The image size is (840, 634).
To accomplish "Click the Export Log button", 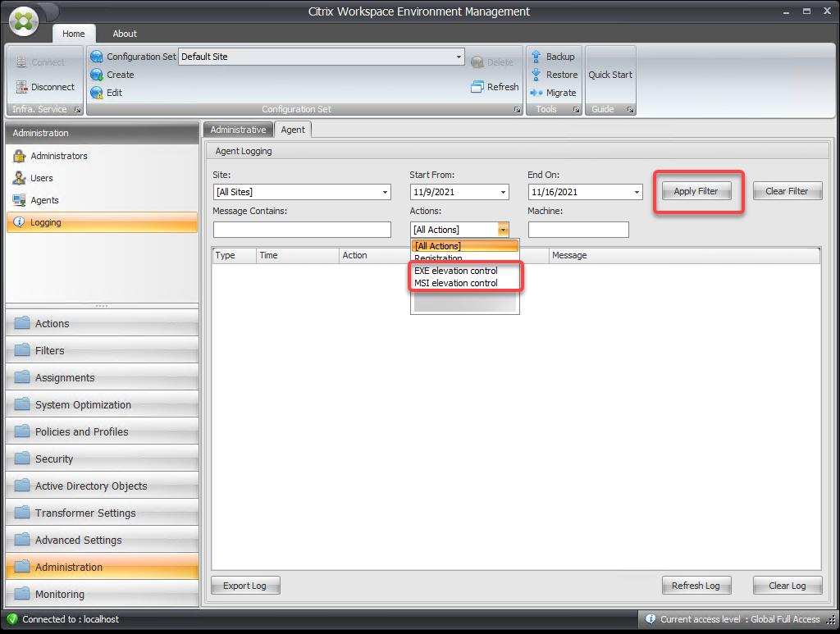I will (x=244, y=586).
